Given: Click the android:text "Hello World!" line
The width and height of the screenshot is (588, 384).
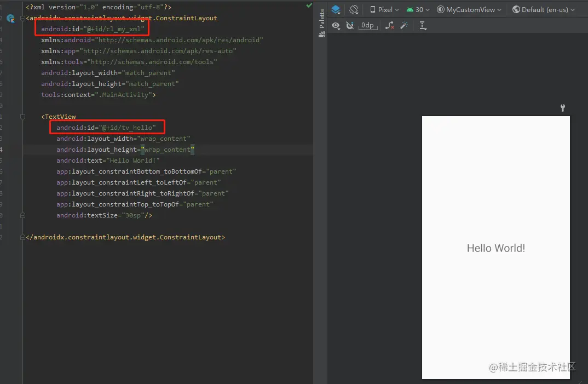Looking at the screenshot, I should [108, 161].
